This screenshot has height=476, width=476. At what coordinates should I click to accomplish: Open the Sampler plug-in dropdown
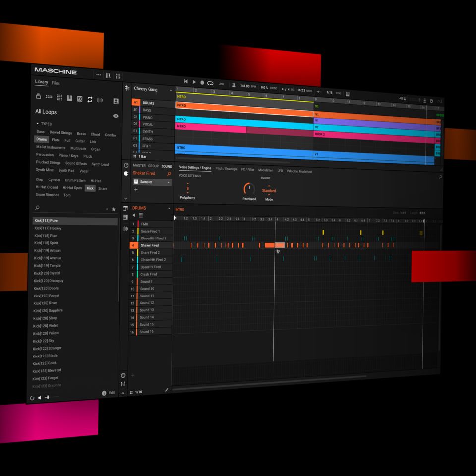click(168, 182)
